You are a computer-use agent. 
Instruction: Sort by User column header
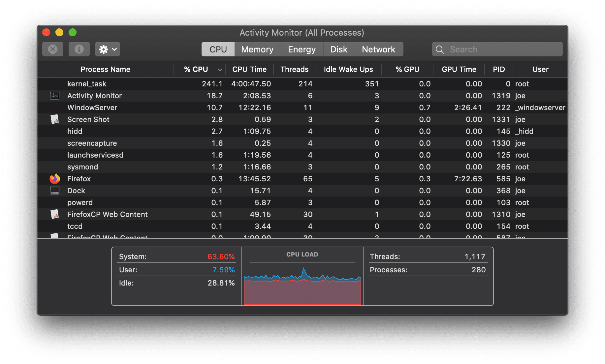(x=540, y=70)
